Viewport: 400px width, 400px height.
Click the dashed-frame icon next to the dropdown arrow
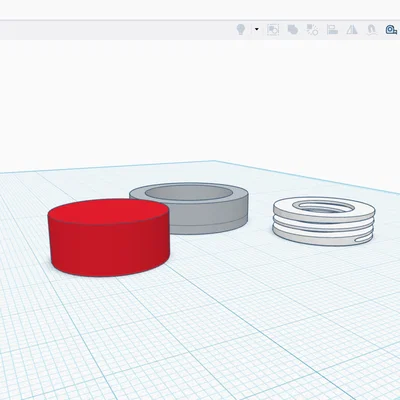point(273,30)
